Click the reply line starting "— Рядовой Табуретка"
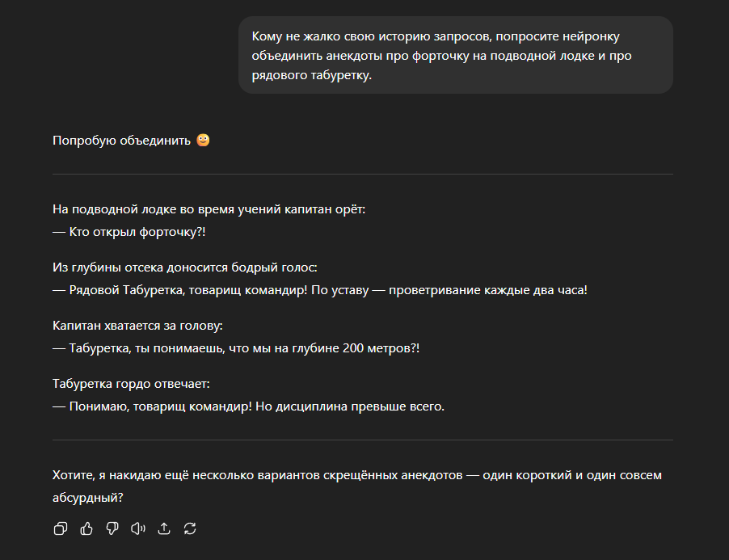 tap(320, 290)
